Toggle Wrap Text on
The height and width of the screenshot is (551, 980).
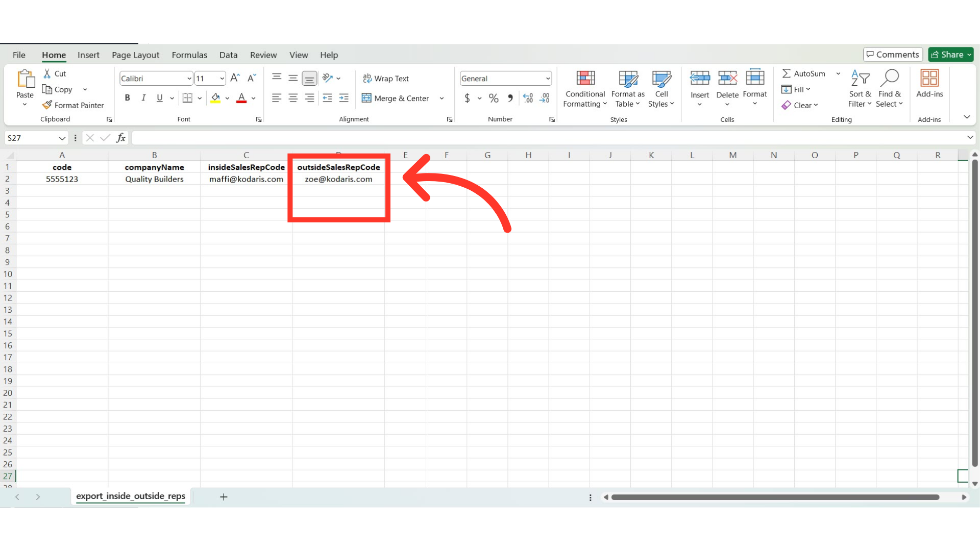386,79
